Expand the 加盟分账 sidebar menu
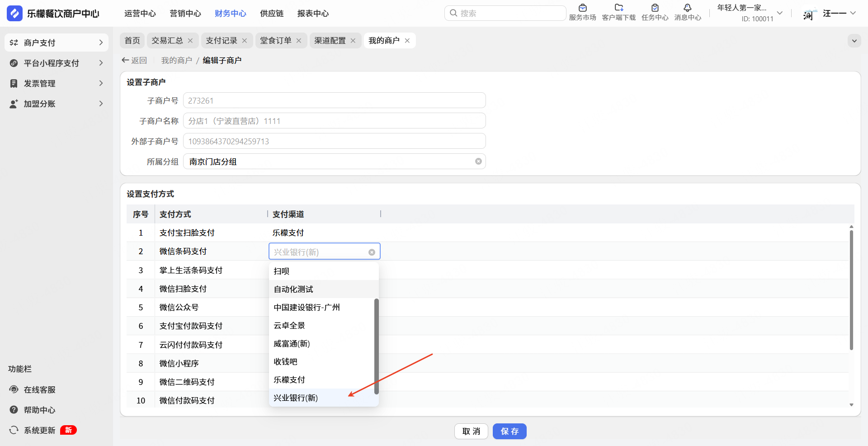Screen dimensions: 868x446 [x=101, y=104]
